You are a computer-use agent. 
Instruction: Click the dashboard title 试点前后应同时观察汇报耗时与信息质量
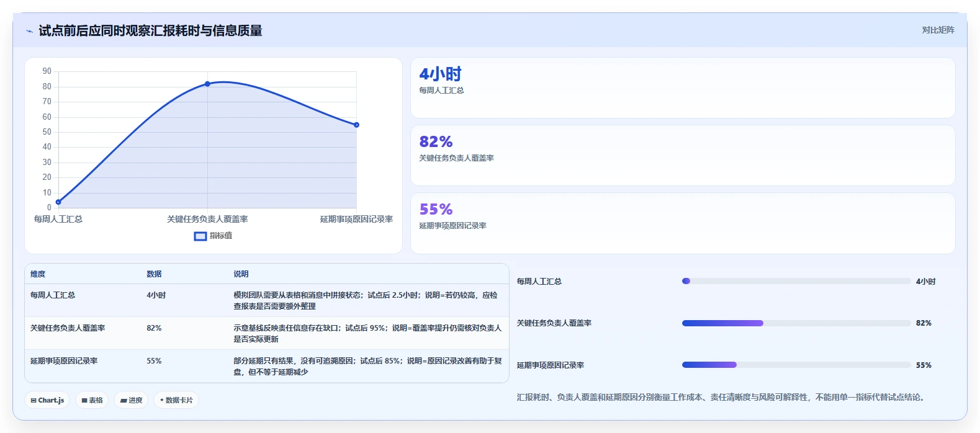[x=150, y=31]
